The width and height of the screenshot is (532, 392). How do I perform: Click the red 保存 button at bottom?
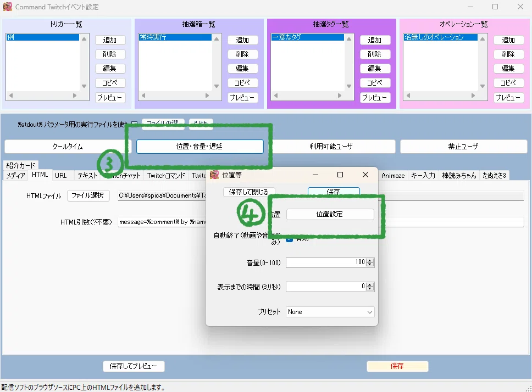[397, 366]
